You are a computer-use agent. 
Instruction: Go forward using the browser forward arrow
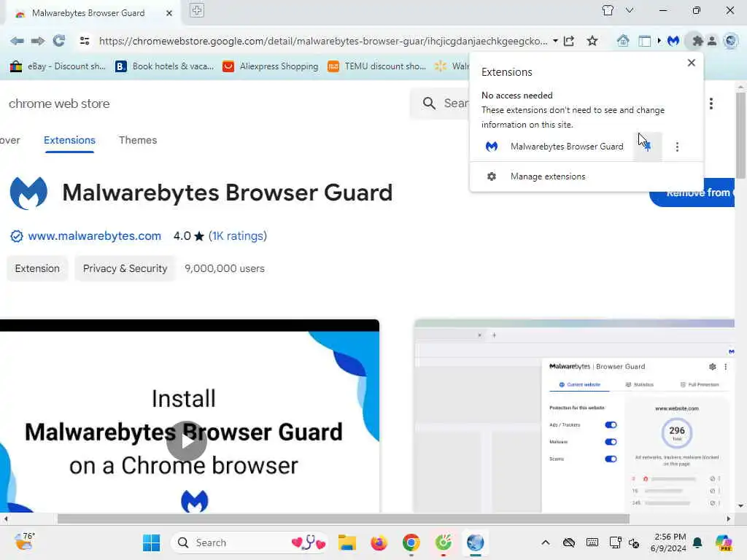38,41
